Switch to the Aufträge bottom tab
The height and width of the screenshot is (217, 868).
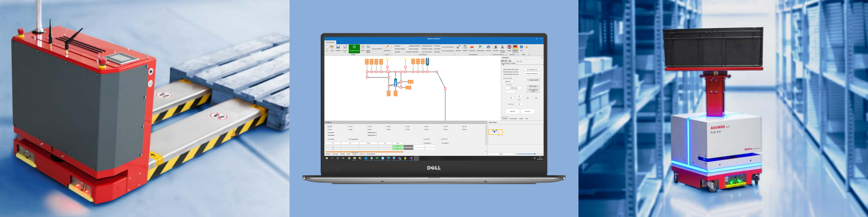[x=328, y=154]
